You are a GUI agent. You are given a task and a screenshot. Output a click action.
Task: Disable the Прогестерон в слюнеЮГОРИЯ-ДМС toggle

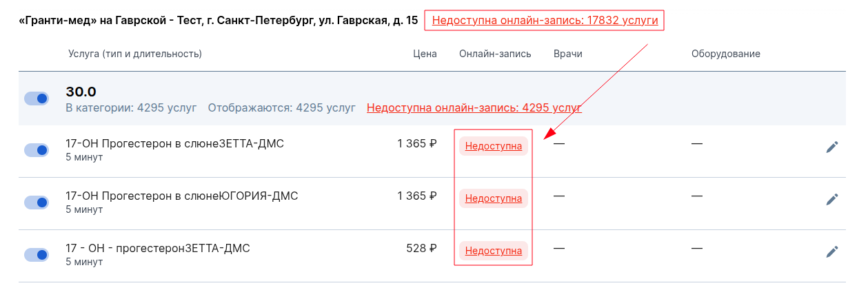37,202
